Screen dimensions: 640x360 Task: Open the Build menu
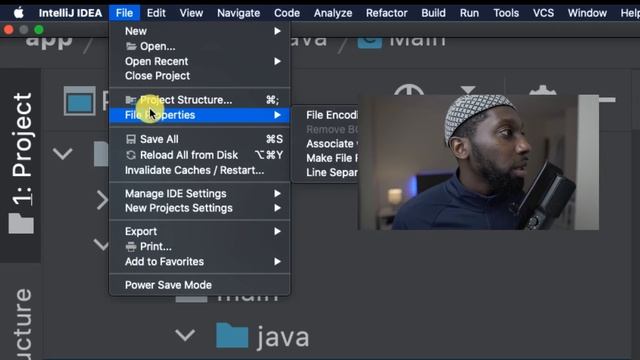click(x=433, y=13)
